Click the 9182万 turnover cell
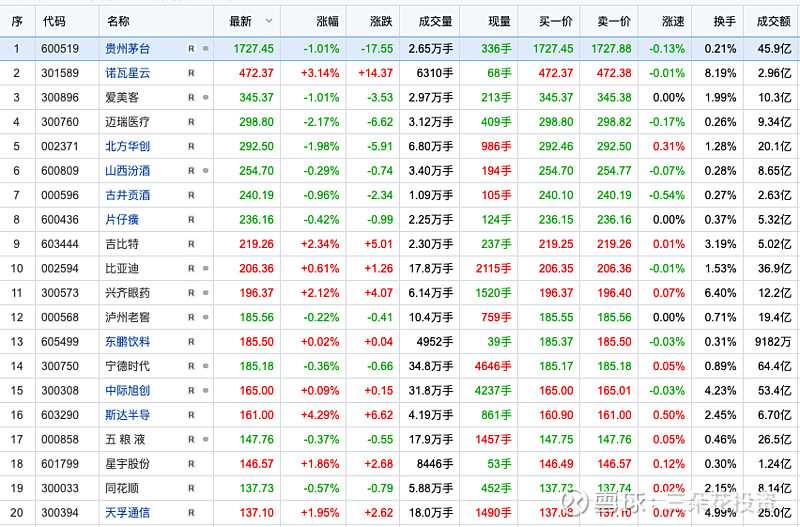 click(x=773, y=342)
